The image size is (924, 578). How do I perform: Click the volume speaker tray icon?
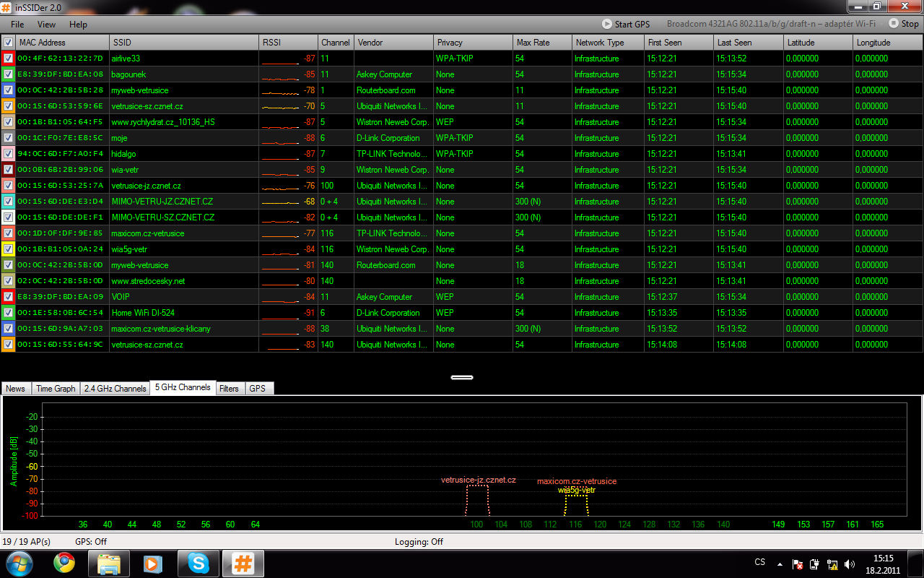pyautogui.click(x=850, y=564)
